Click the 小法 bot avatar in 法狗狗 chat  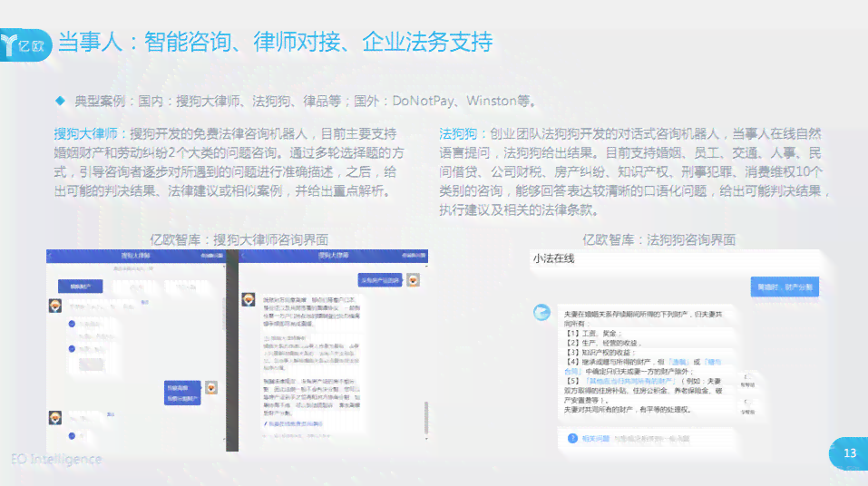click(x=541, y=312)
